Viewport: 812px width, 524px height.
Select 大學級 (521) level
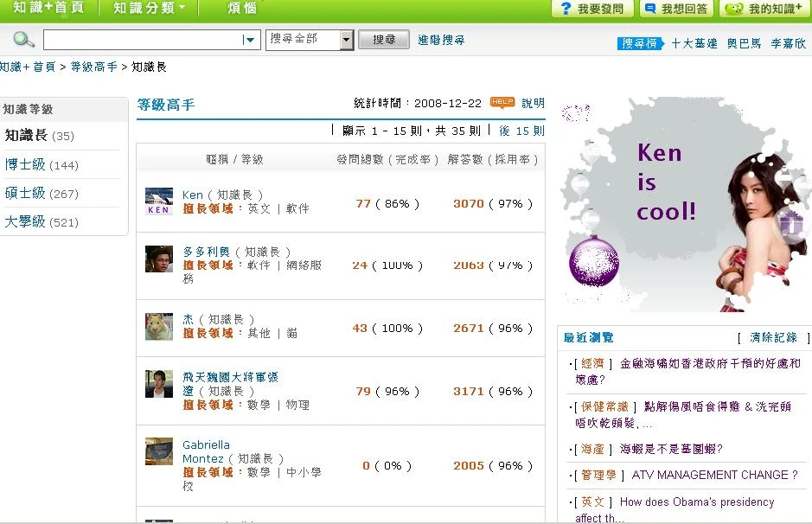point(42,221)
